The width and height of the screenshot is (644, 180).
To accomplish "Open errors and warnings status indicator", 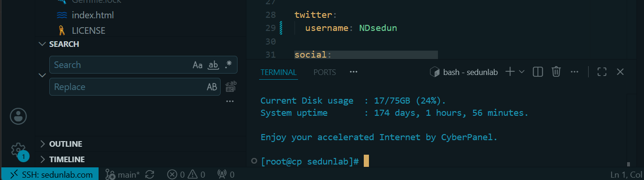I will click(186, 174).
